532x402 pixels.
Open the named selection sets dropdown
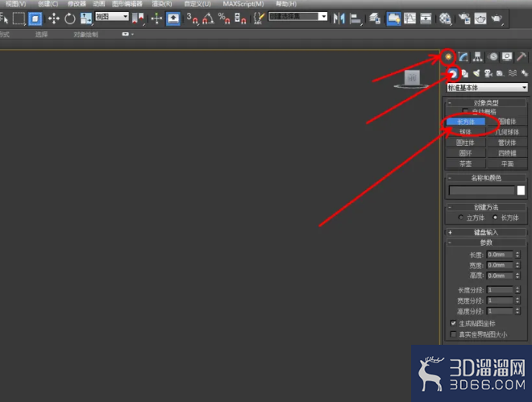tap(297, 16)
